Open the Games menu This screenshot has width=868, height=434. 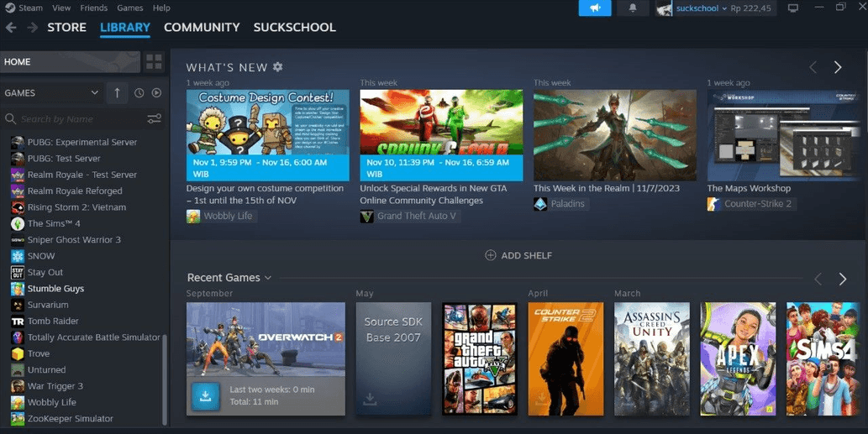click(x=130, y=8)
